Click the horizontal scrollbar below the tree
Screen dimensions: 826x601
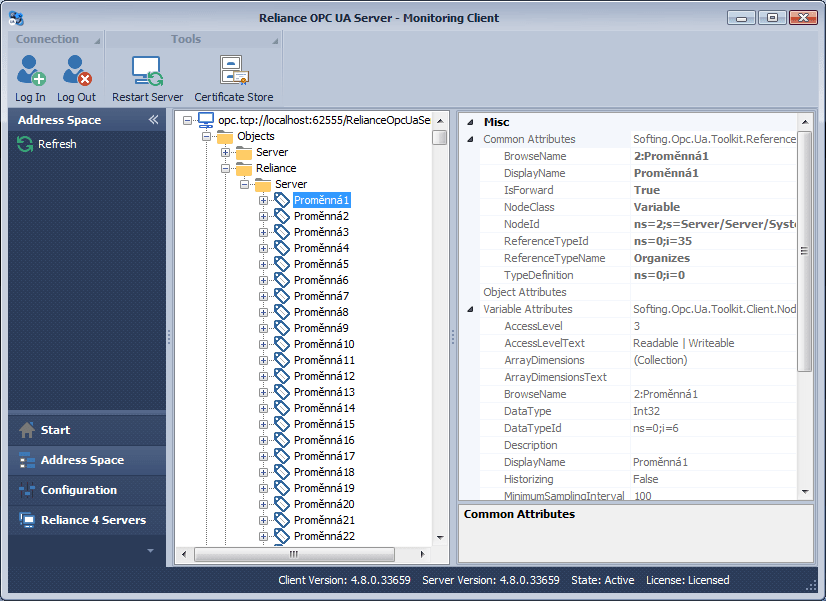pos(293,553)
